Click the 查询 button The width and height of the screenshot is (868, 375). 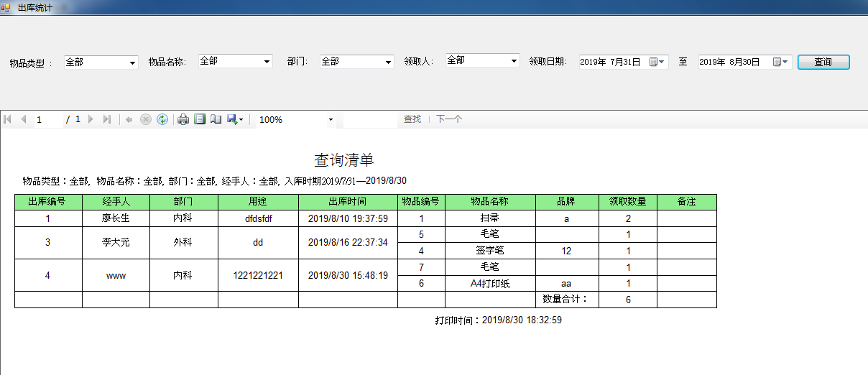point(823,62)
